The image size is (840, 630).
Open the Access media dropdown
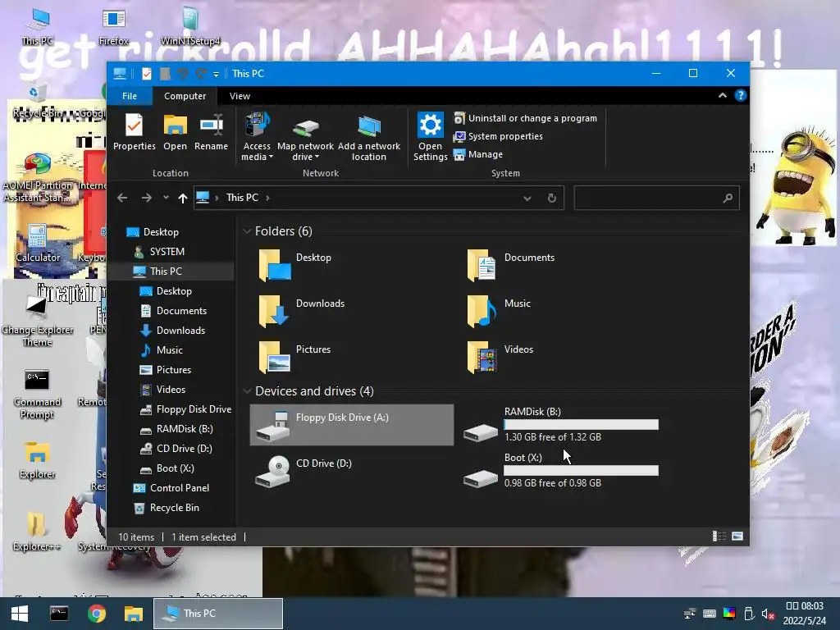tap(257, 137)
